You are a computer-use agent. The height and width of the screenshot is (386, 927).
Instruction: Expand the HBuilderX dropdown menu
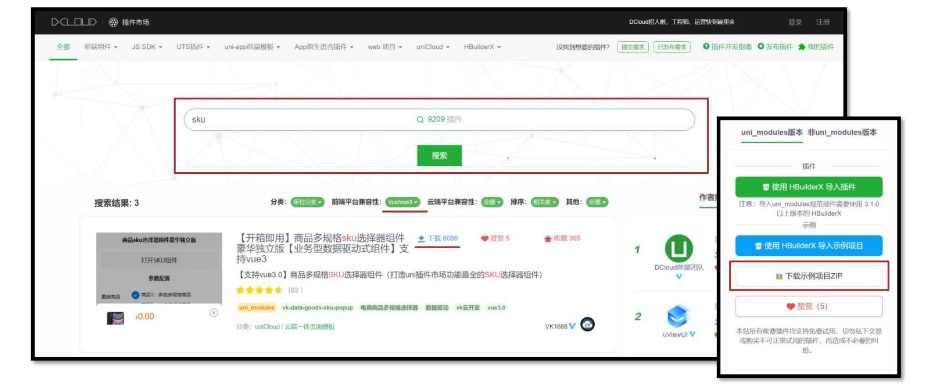482,47
